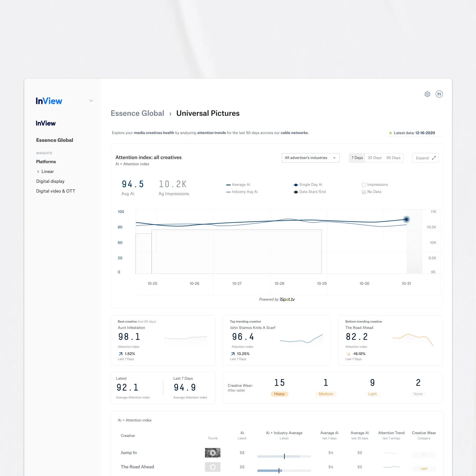Open the PJ user avatar menu

[439, 94]
